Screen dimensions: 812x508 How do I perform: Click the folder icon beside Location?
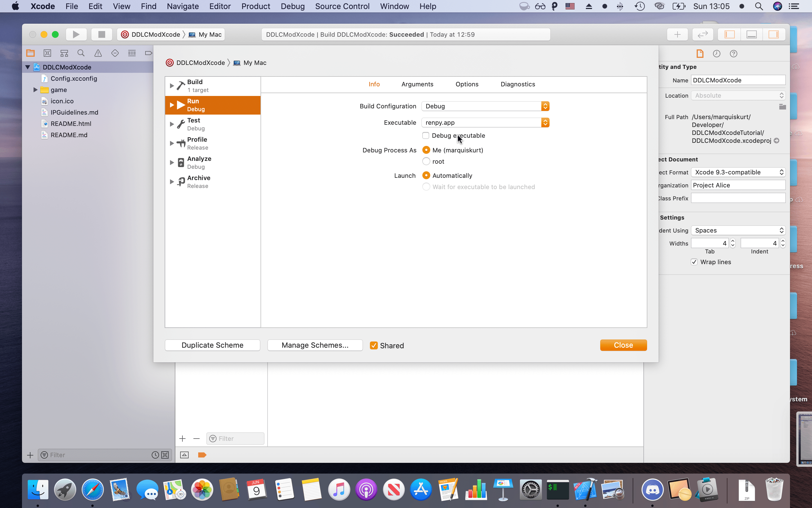point(782,107)
